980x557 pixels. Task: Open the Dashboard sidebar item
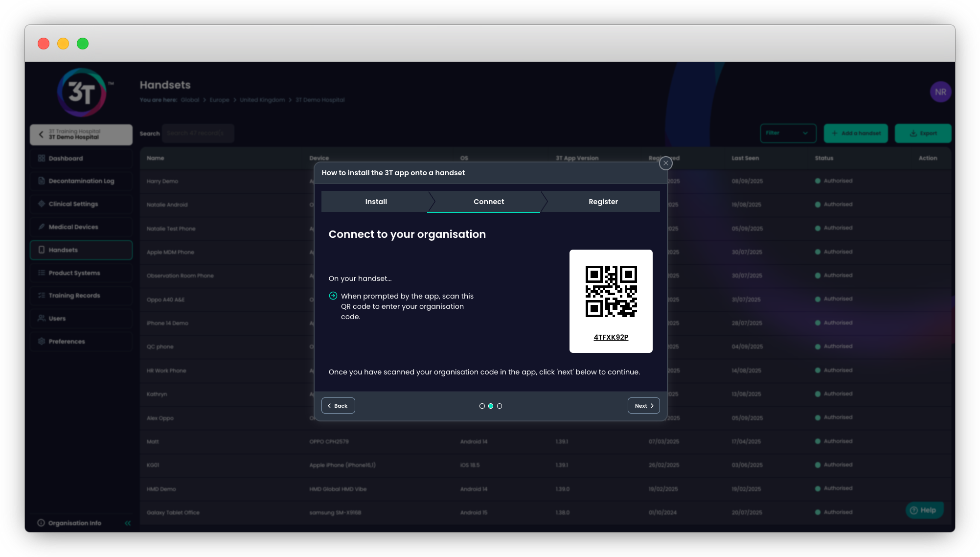click(81, 158)
